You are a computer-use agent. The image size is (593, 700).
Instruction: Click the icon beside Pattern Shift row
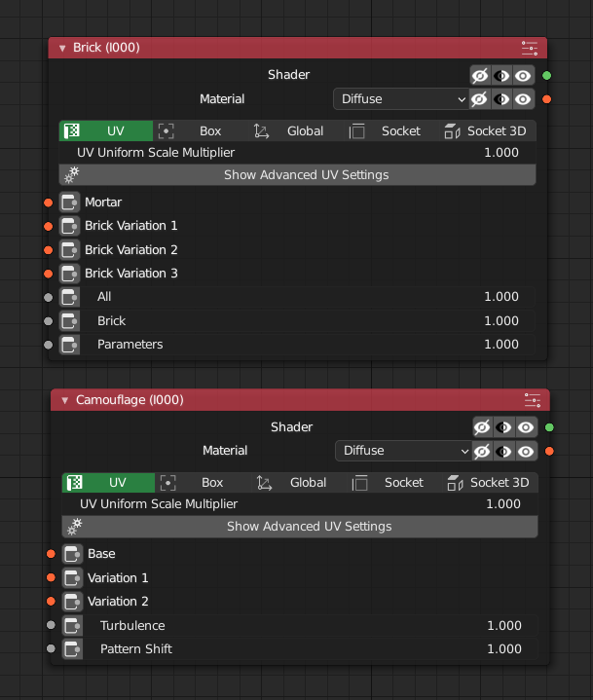coord(72,648)
